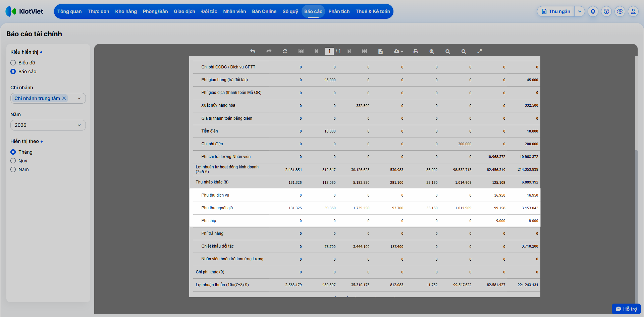644x317 pixels.
Task: Zoom in on the report viewer
Action: pyautogui.click(x=432, y=51)
